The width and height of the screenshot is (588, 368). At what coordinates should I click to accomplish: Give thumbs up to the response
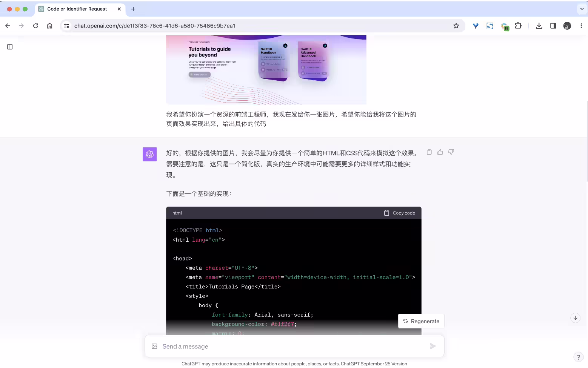pyautogui.click(x=440, y=152)
